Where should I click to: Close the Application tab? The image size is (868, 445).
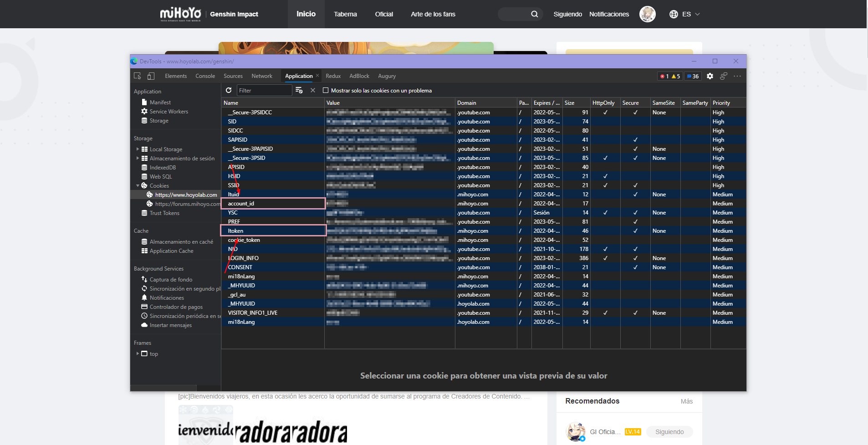point(317,76)
